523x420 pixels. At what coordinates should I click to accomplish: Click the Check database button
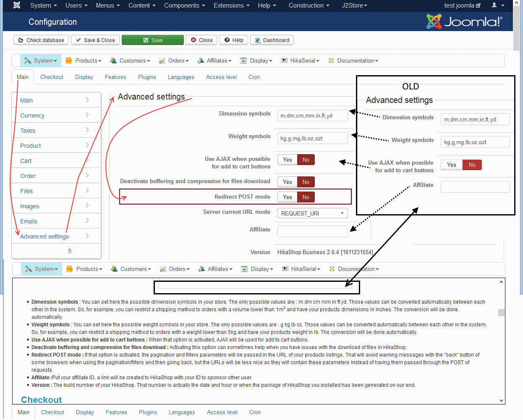[x=41, y=40]
